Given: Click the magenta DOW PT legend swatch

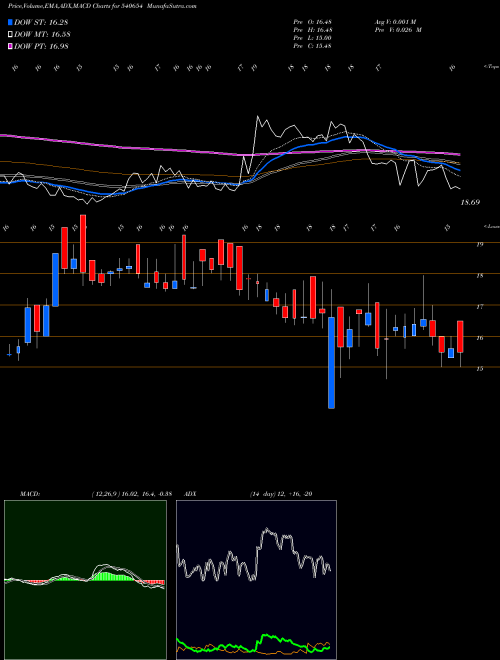Looking at the screenshot, I should (x=10, y=46).
